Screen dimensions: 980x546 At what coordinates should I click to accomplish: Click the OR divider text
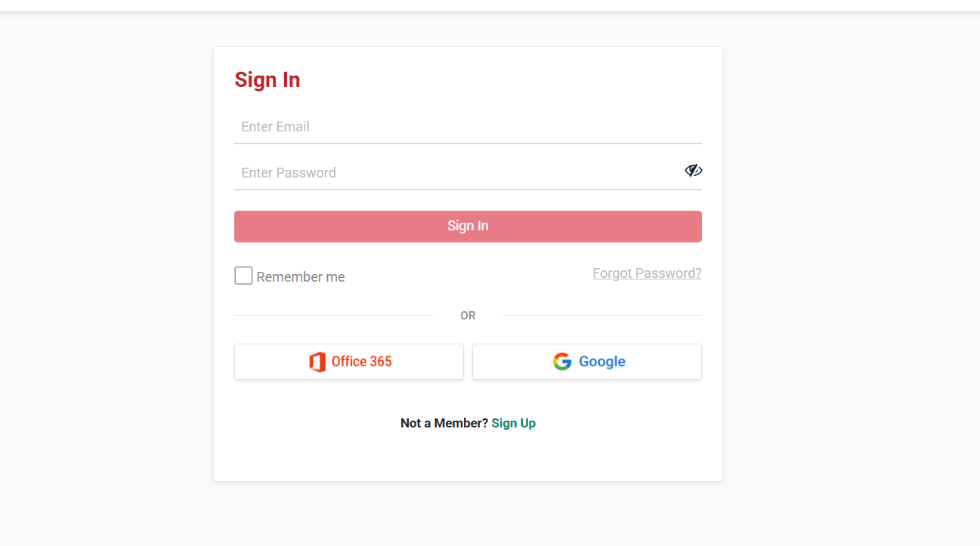(x=468, y=316)
